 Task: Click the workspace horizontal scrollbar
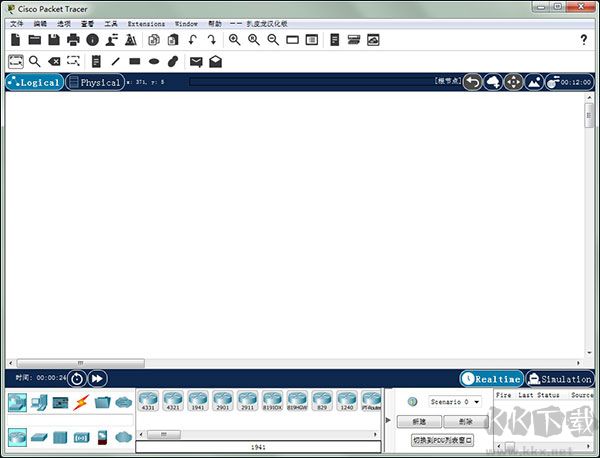pos(80,363)
